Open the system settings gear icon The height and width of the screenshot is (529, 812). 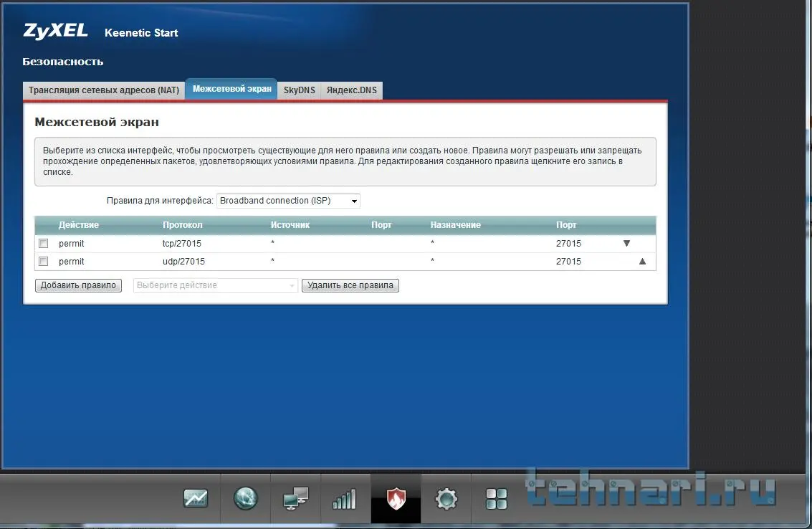(446, 498)
